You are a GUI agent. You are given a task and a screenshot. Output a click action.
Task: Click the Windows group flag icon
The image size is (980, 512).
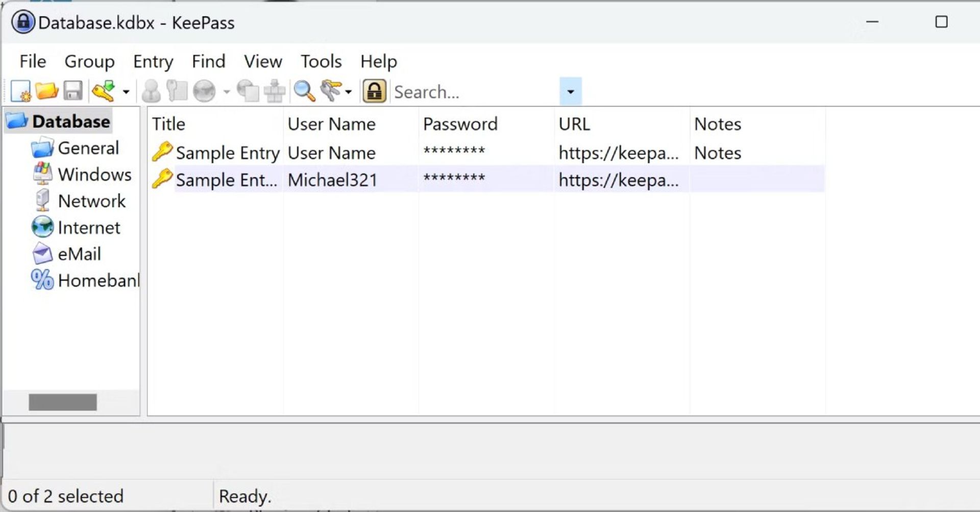pyautogui.click(x=42, y=174)
